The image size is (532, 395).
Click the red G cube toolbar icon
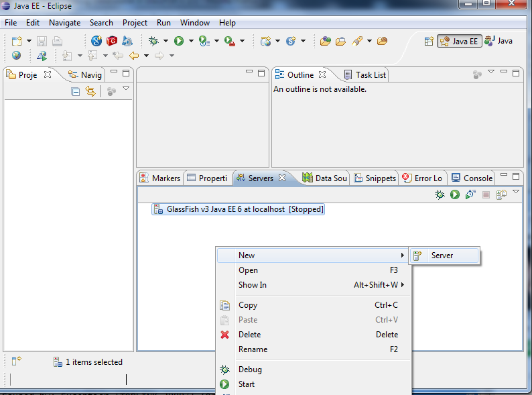112,41
